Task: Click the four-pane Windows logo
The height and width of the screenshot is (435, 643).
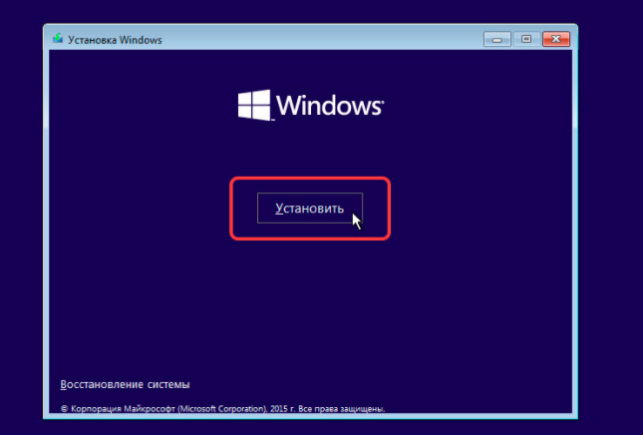Action: coord(254,105)
